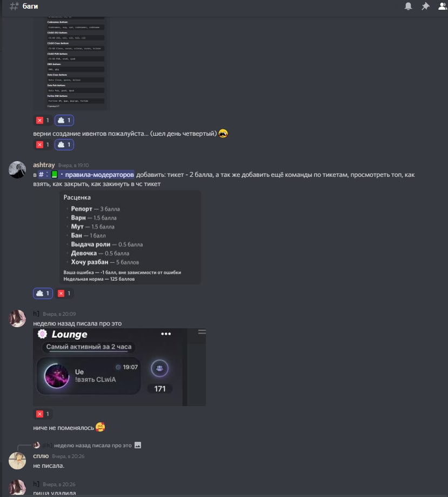Click the hashtag channel icon beside баги
Image resolution: width=448 pixels, height=497 pixels.
coord(14,6)
